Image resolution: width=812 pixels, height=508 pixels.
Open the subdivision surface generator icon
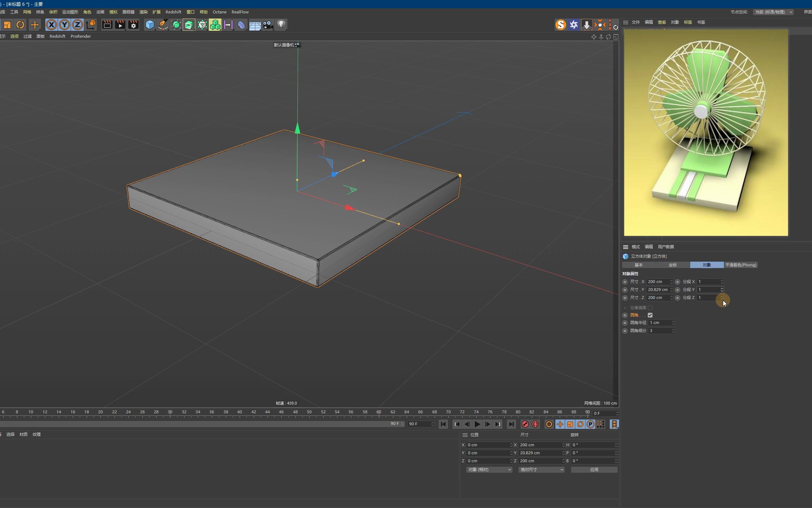(x=176, y=25)
